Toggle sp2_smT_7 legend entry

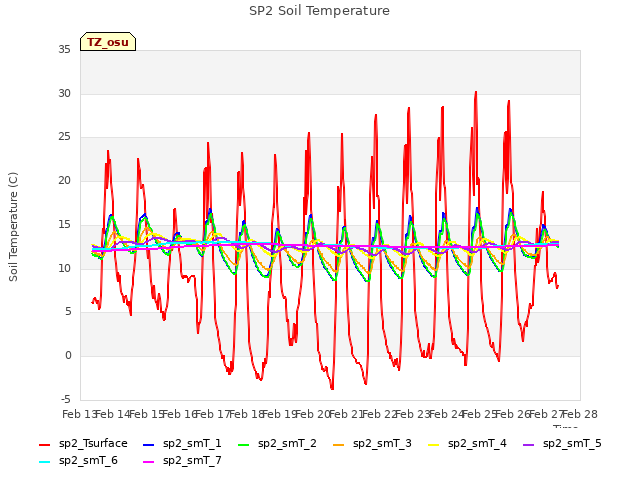tap(182, 461)
